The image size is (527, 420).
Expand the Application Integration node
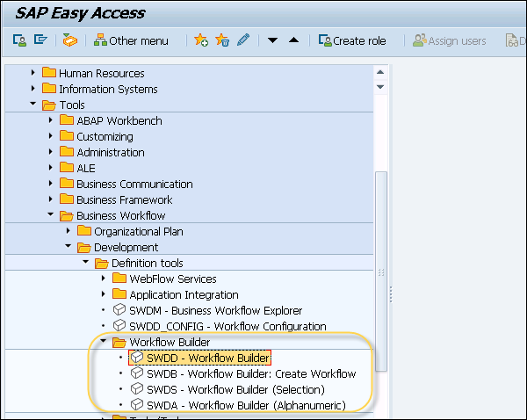pyautogui.click(x=103, y=293)
